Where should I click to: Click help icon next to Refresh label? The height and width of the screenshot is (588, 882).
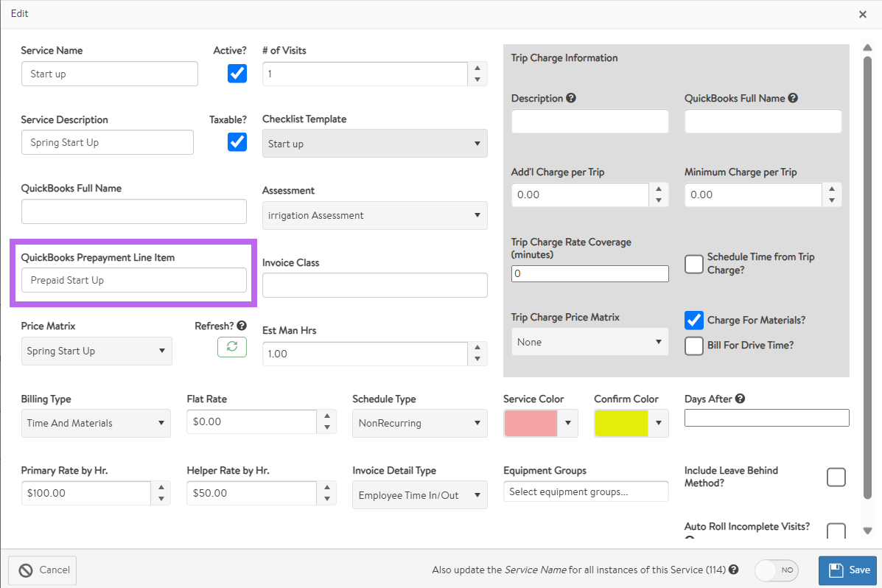pyautogui.click(x=242, y=326)
